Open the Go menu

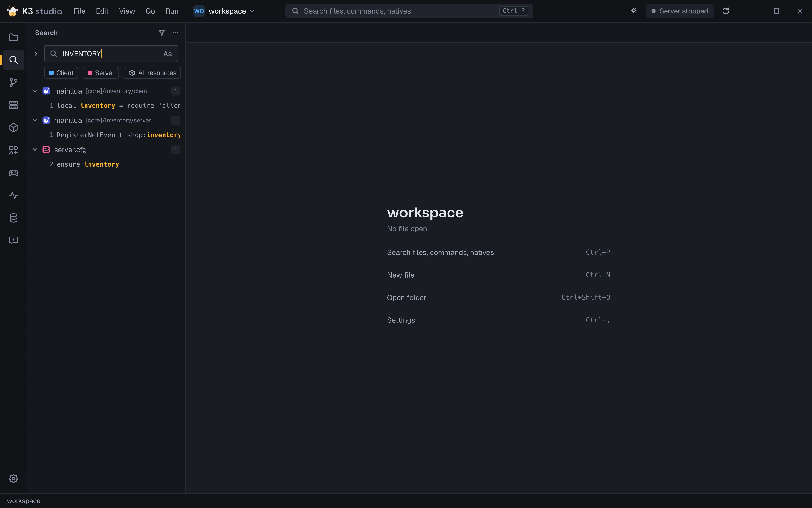150,11
